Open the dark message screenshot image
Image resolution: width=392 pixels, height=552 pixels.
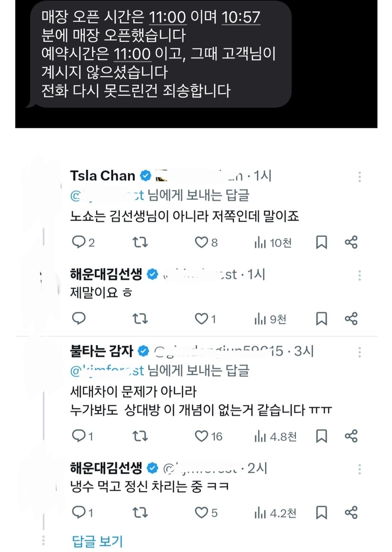pos(196,64)
